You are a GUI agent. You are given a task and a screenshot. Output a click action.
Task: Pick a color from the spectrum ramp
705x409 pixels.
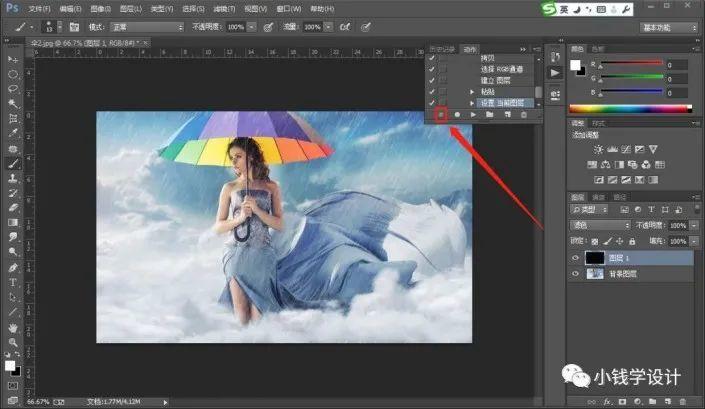630,109
